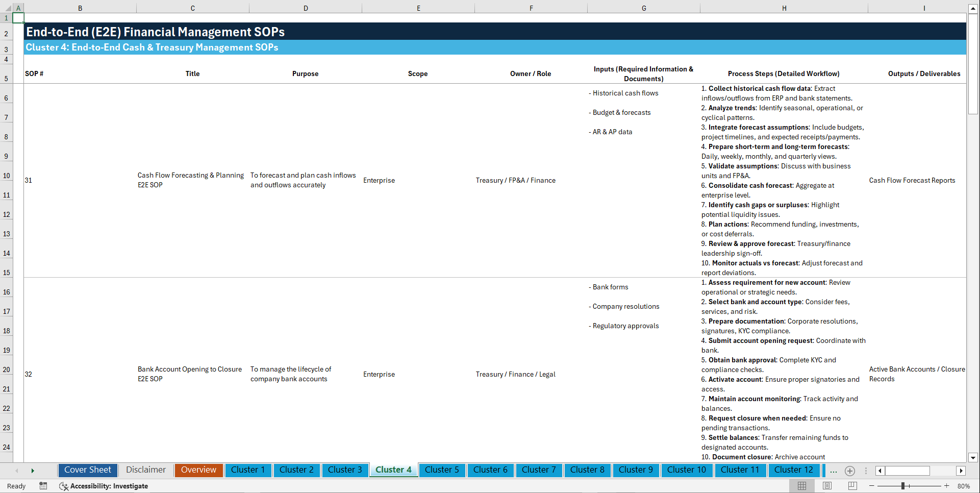Select the Overview sheet tab
Viewport: 980px width, 493px height.
pyautogui.click(x=198, y=470)
